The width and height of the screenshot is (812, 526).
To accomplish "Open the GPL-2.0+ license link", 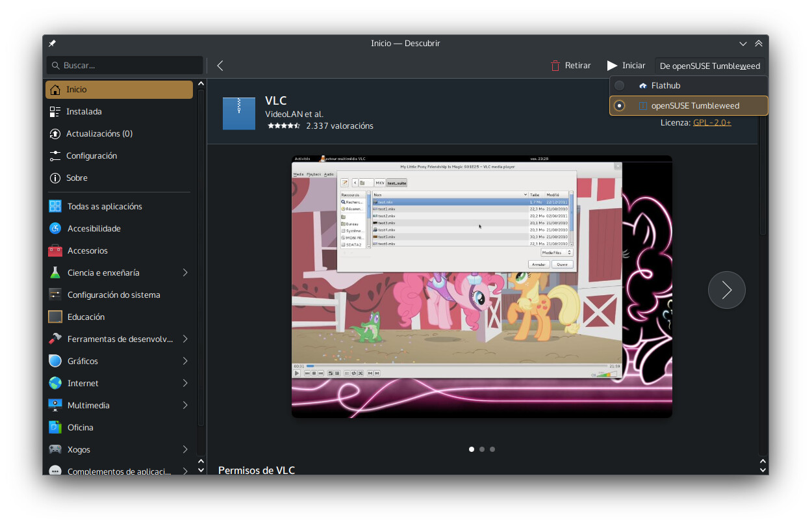I will [x=712, y=122].
